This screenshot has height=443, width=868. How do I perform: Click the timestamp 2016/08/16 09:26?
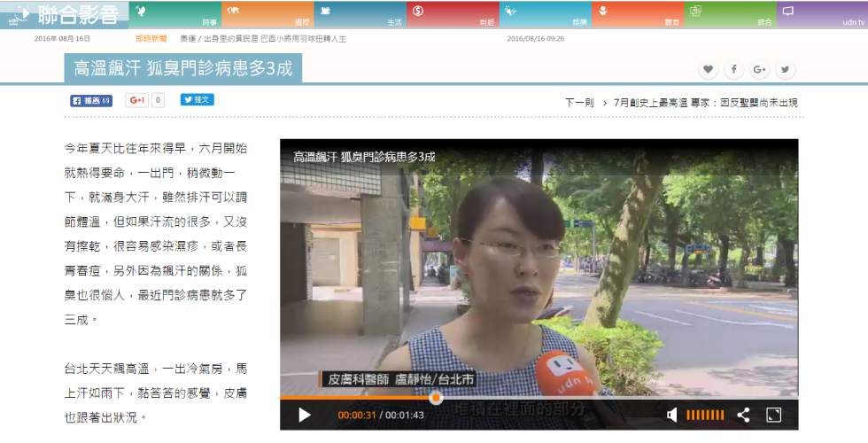pyautogui.click(x=535, y=39)
